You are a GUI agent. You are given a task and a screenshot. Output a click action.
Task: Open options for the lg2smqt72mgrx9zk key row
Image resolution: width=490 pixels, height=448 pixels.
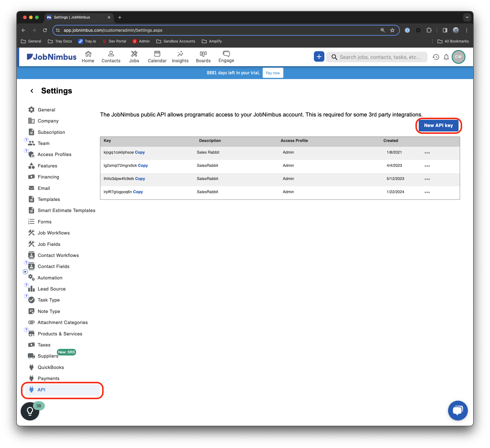[427, 166]
